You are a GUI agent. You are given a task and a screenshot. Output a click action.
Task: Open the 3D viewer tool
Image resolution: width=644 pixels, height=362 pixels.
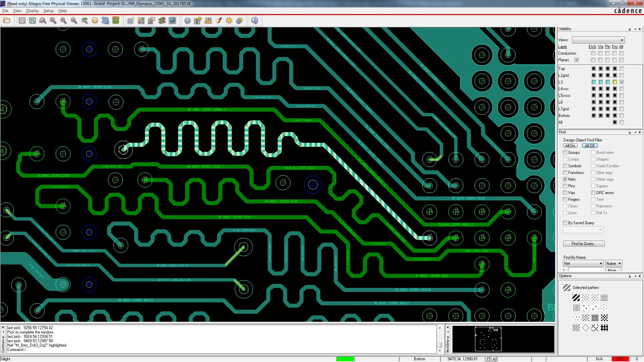[x=105, y=21]
